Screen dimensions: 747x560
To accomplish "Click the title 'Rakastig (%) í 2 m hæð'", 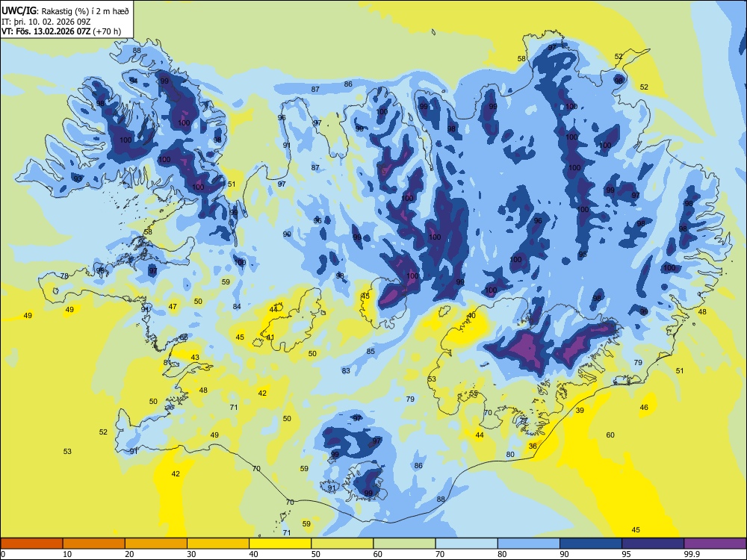I will [87, 10].
